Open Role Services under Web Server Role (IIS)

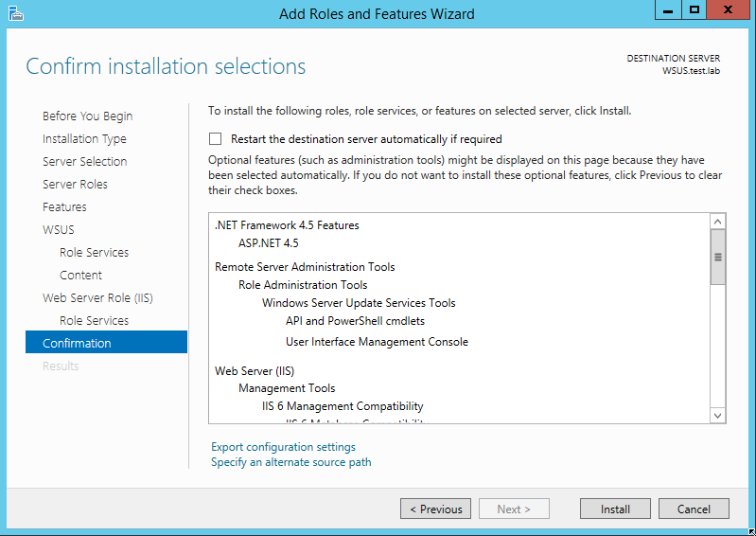point(94,320)
